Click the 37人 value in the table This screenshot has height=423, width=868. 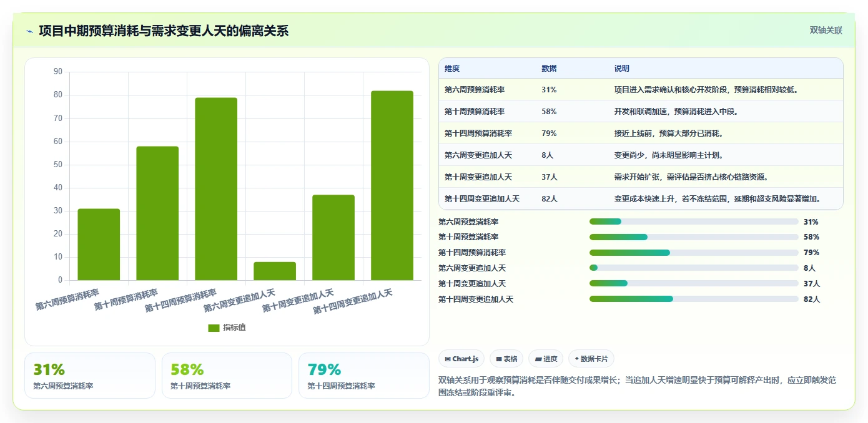550,177
